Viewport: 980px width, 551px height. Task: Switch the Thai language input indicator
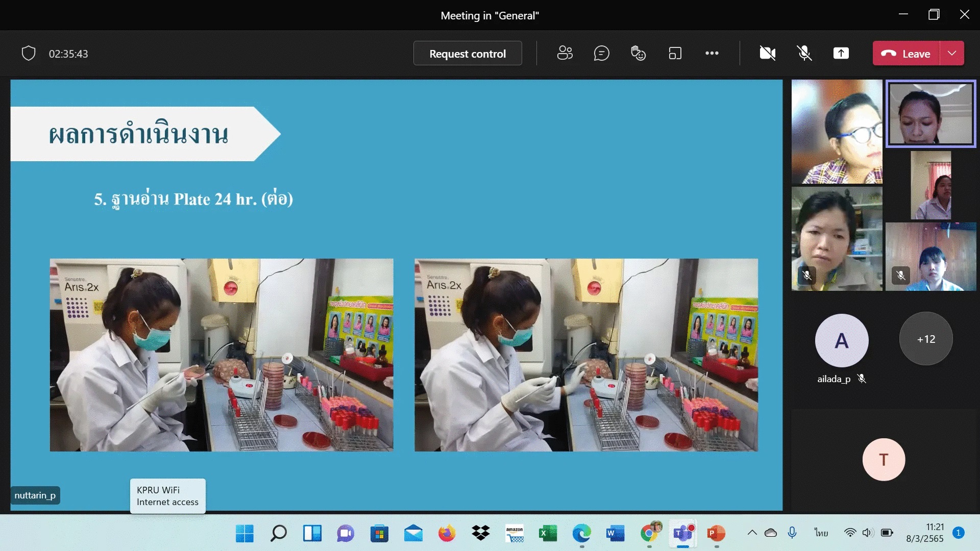point(821,533)
